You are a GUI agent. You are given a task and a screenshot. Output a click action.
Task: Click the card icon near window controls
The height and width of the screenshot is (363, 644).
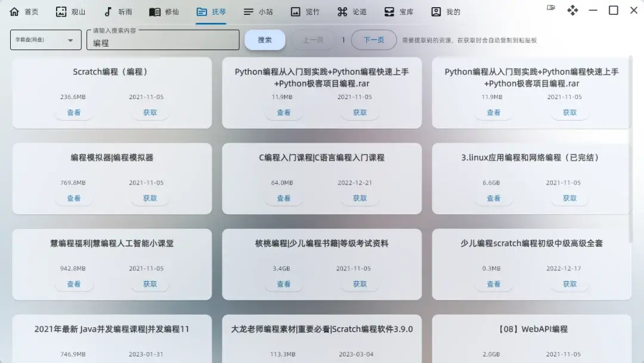click(550, 7)
